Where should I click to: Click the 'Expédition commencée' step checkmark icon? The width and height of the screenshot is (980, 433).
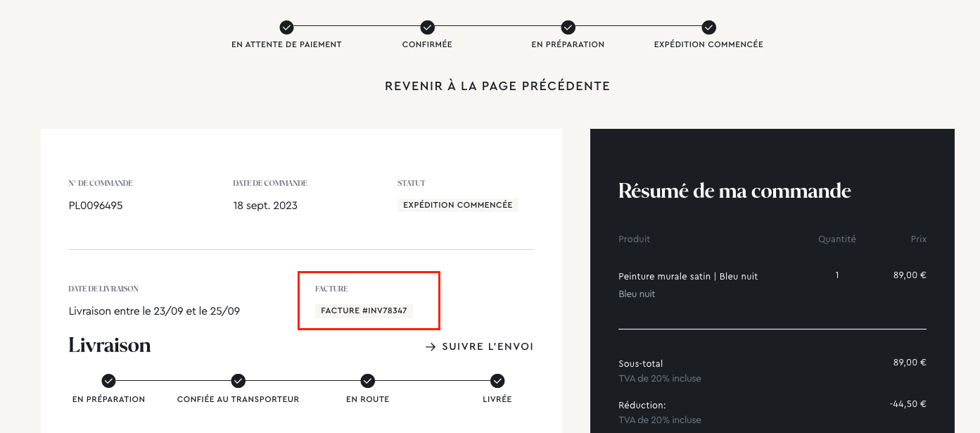click(x=708, y=27)
